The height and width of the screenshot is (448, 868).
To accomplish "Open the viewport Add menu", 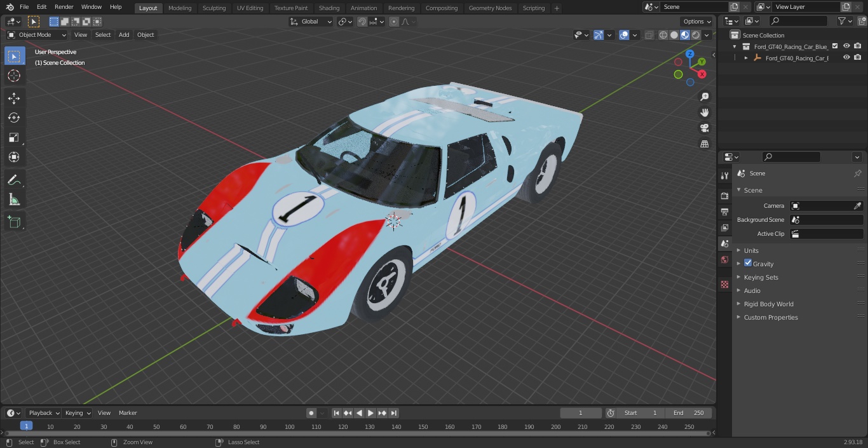I will coord(124,35).
